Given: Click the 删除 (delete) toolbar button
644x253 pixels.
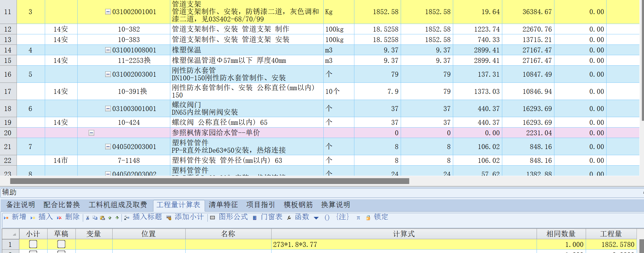Looking at the screenshot, I should [68, 217].
